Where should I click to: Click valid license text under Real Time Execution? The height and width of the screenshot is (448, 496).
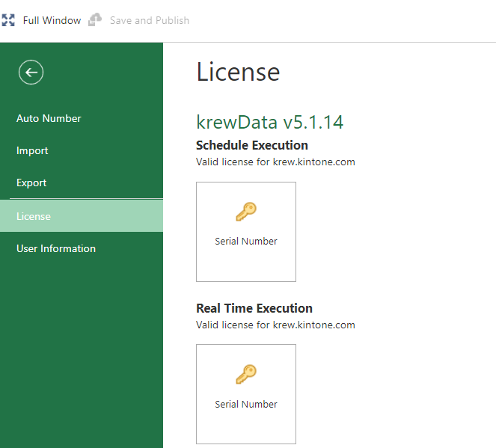pos(275,325)
